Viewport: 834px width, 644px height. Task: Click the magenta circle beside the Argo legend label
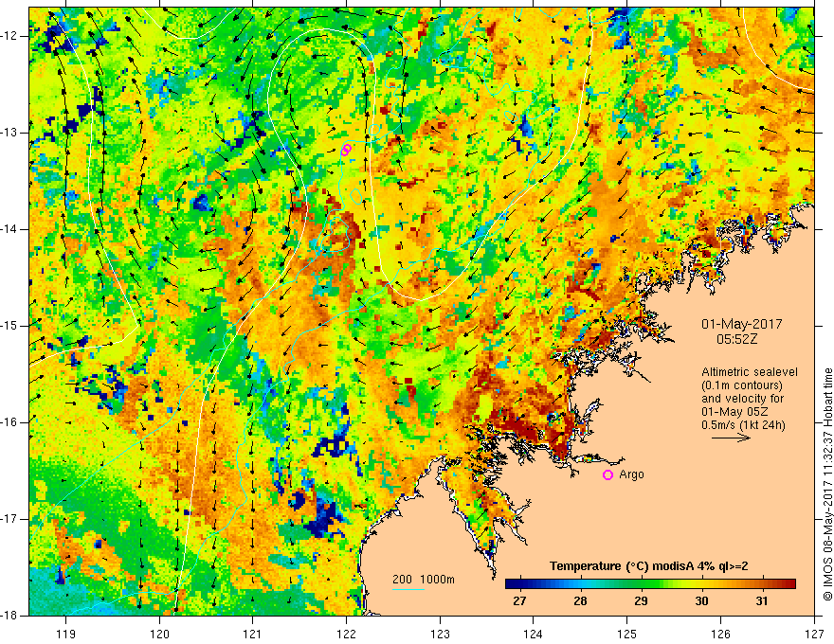(607, 475)
